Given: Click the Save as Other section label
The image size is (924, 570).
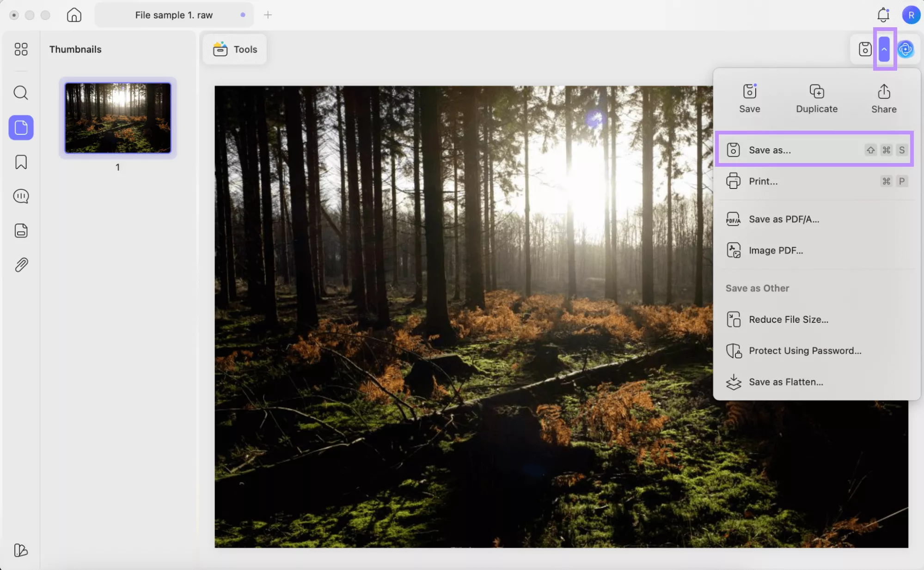Looking at the screenshot, I should pos(757,288).
